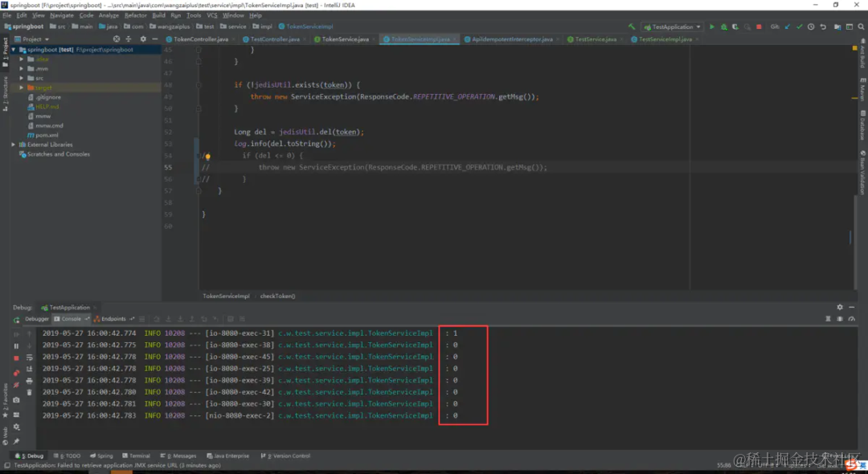The height and width of the screenshot is (474, 868).
Task: Stop the application using the toolbar red square
Action: click(x=759, y=27)
